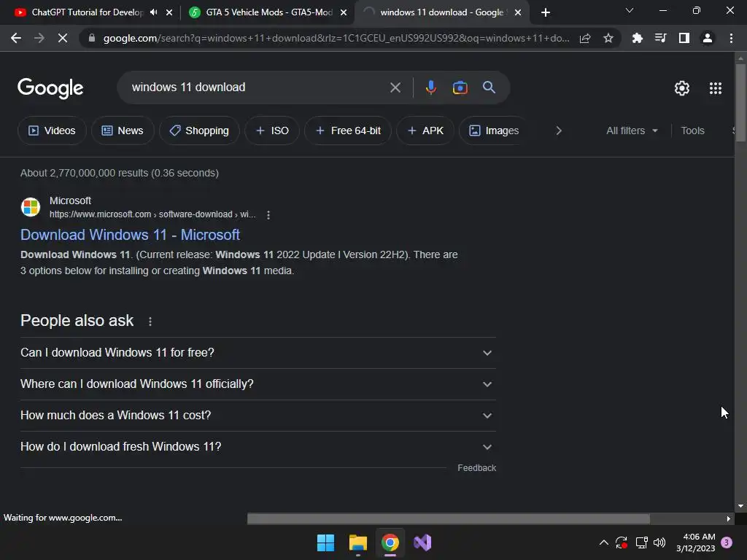The image size is (747, 560).
Task: Add Free 64-bit to the search
Action: 348,131
